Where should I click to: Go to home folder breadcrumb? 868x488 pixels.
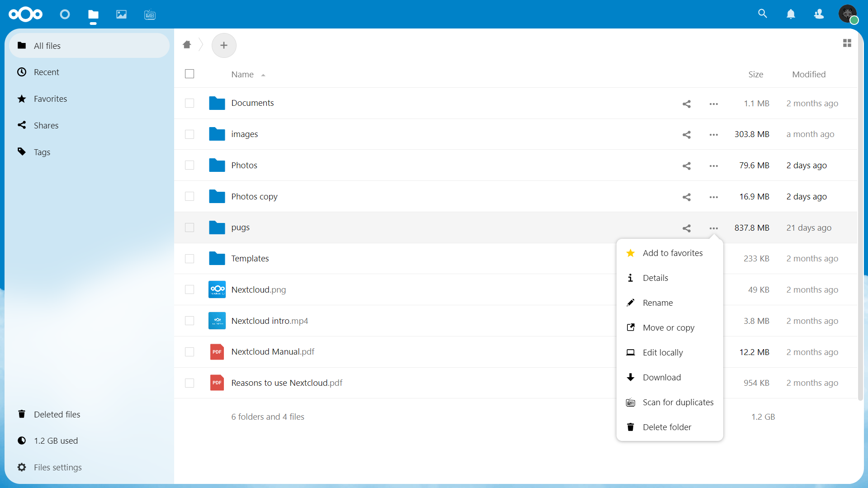(x=187, y=44)
